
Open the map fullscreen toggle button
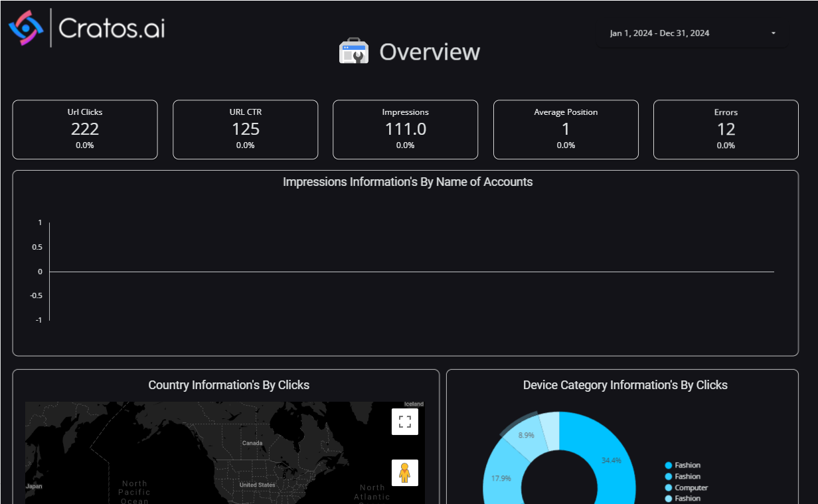405,421
